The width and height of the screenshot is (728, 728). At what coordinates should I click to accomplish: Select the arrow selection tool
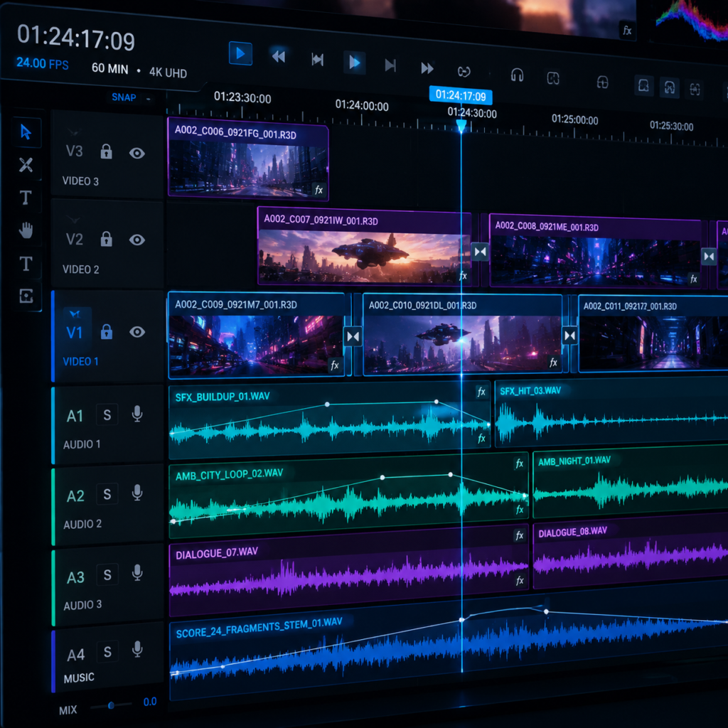(x=26, y=132)
